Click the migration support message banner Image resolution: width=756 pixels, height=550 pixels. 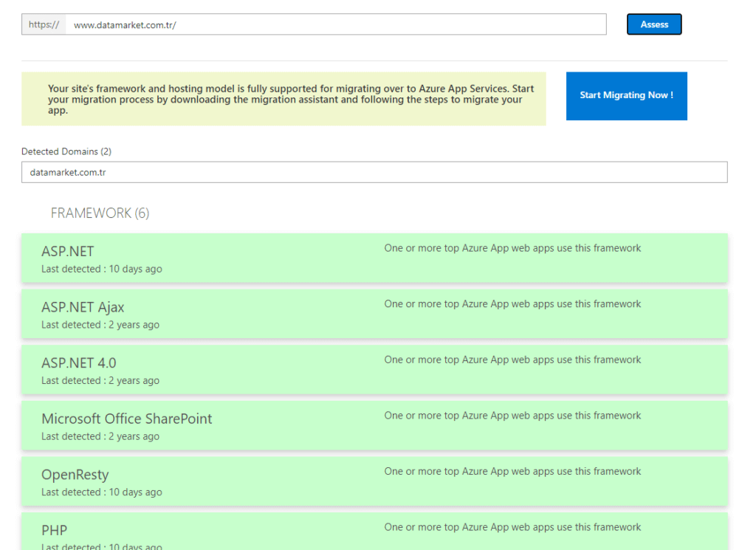(283, 99)
